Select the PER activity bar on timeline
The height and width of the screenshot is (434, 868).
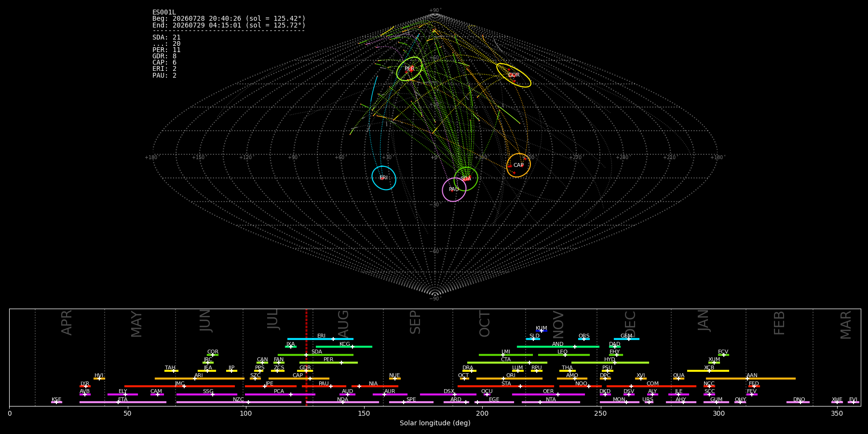click(x=328, y=363)
